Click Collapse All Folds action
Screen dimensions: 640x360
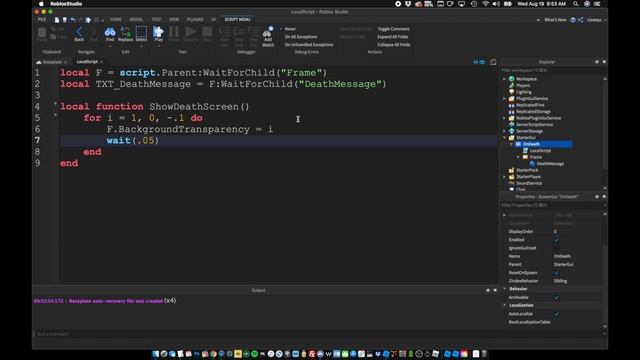tap(393, 44)
